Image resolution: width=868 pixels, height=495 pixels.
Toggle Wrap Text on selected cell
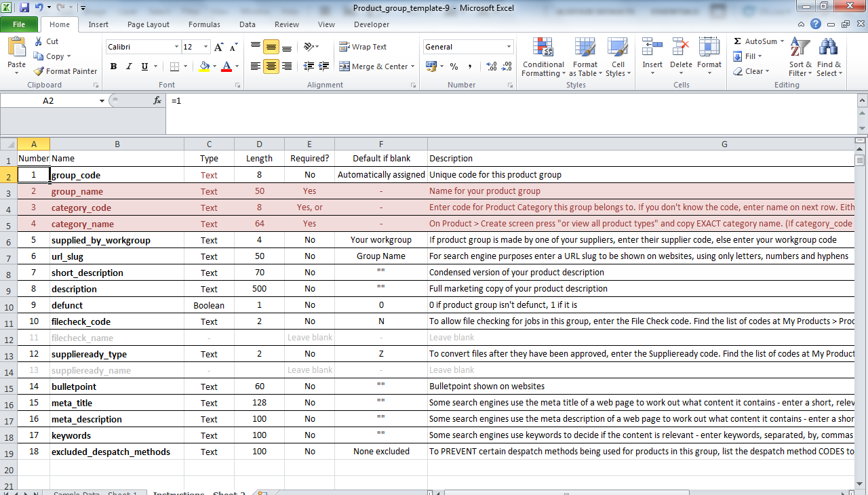point(363,47)
